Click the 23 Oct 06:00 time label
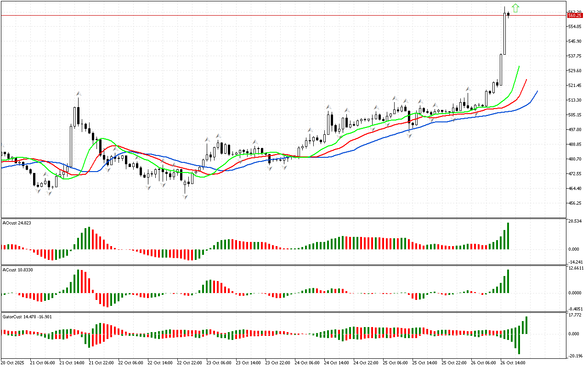The height and width of the screenshot is (368, 588). [218, 362]
